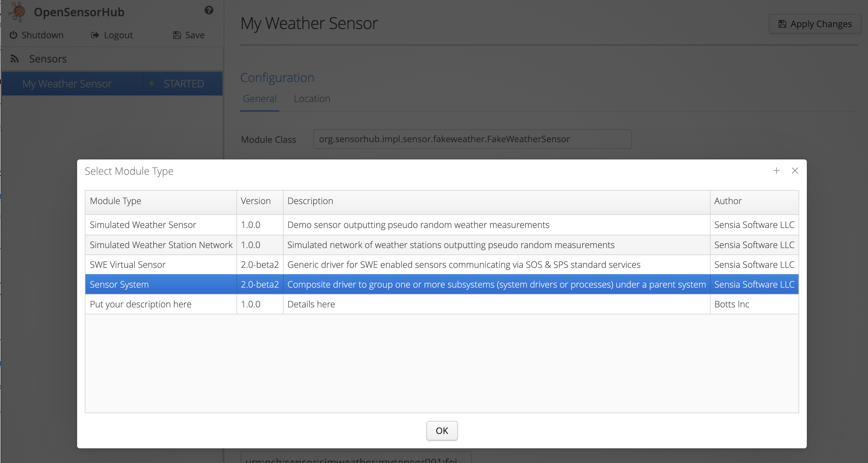This screenshot has height=463, width=868.
Task: Maximize dialog with the plus icon
Action: coord(776,171)
